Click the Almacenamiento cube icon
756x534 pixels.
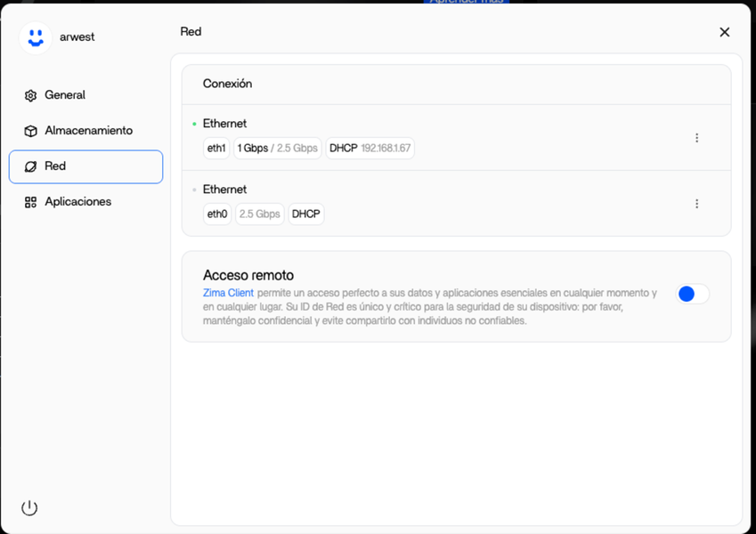tap(30, 131)
